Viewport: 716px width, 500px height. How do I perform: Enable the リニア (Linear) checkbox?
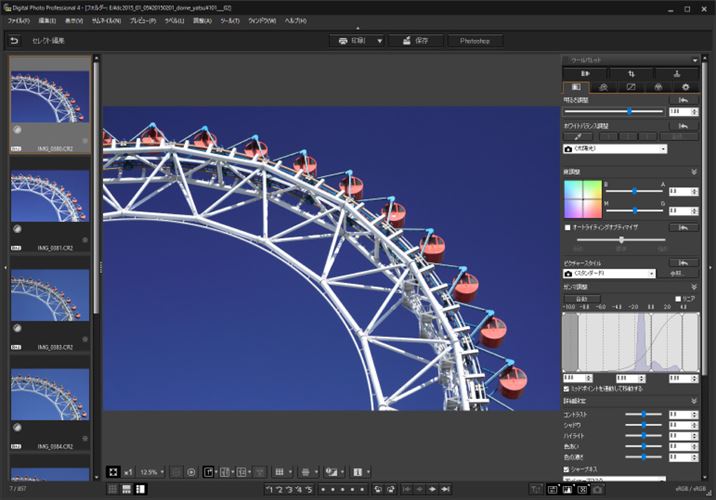click(x=678, y=299)
